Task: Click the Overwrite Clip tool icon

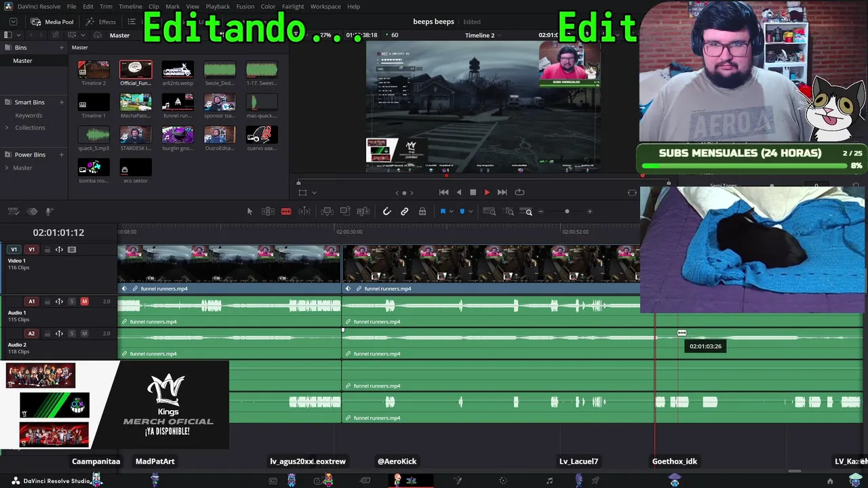Action: pos(345,211)
